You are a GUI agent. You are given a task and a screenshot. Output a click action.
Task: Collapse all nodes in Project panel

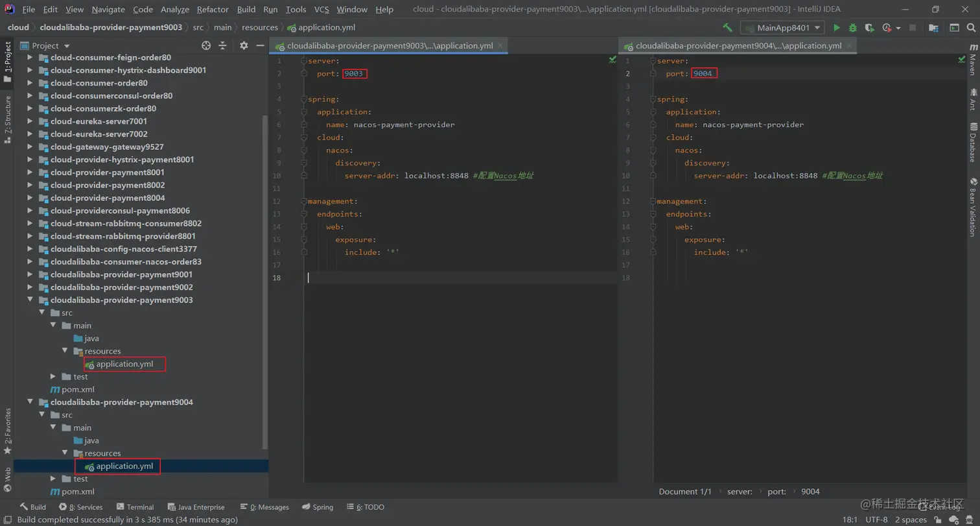click(x=222, y=45)
